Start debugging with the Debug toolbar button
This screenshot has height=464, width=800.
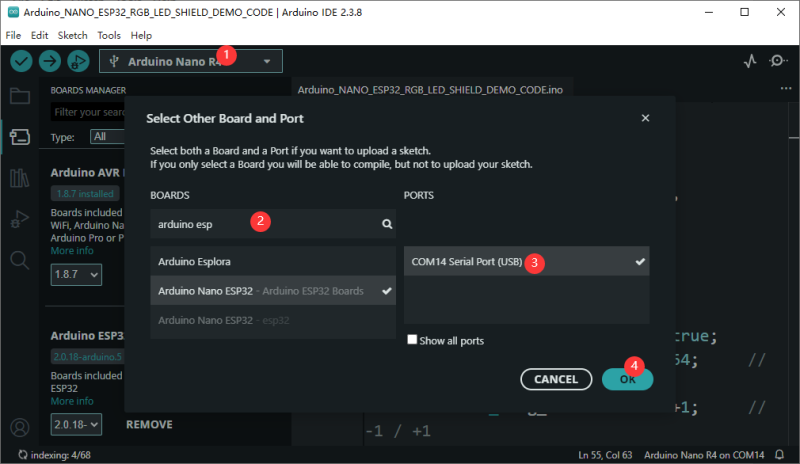(x=79, y=61)
